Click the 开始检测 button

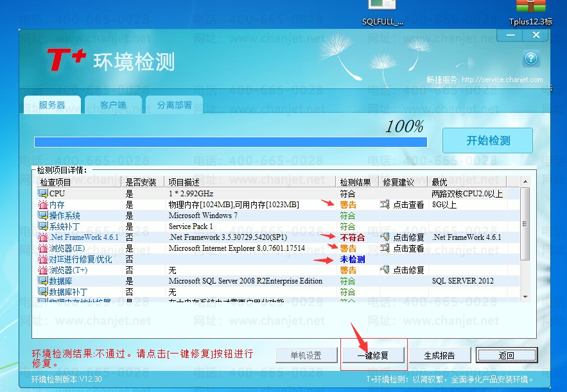pos(487,140)
